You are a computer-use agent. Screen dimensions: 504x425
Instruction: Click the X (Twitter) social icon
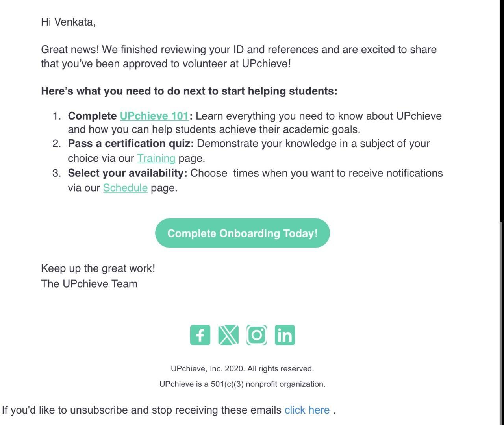click(x=228, y=335)
